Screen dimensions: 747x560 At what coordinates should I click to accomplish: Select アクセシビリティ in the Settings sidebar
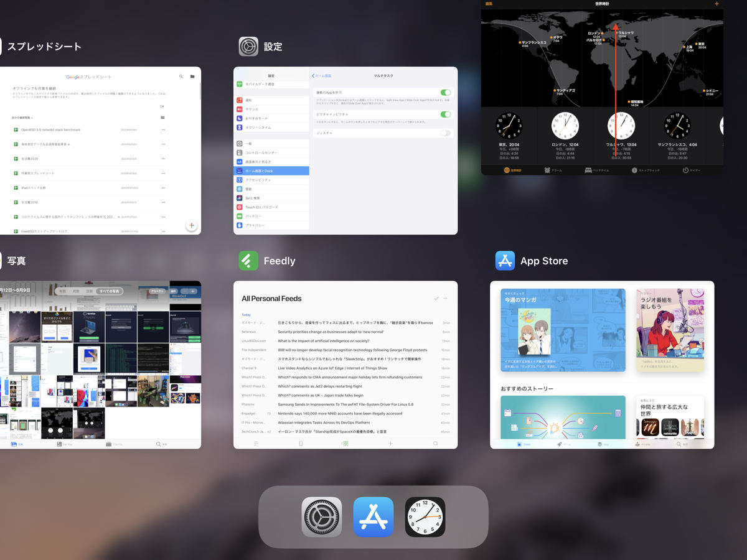[271, 180]
